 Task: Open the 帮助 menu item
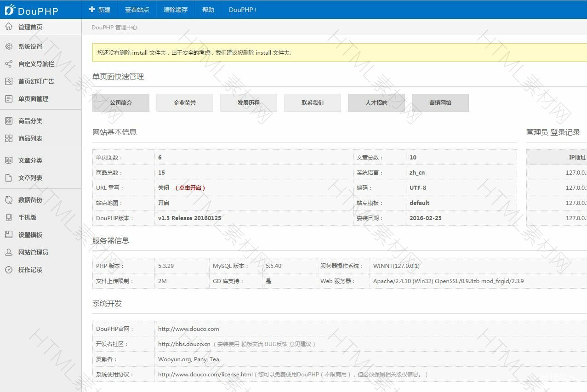pos(208,10)
